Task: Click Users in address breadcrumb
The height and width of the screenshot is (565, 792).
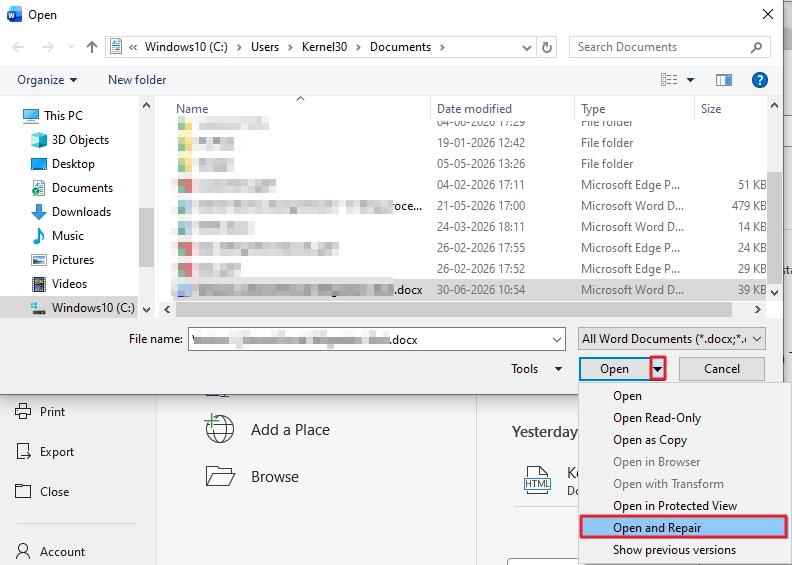Action: click(x=265, y=47)
